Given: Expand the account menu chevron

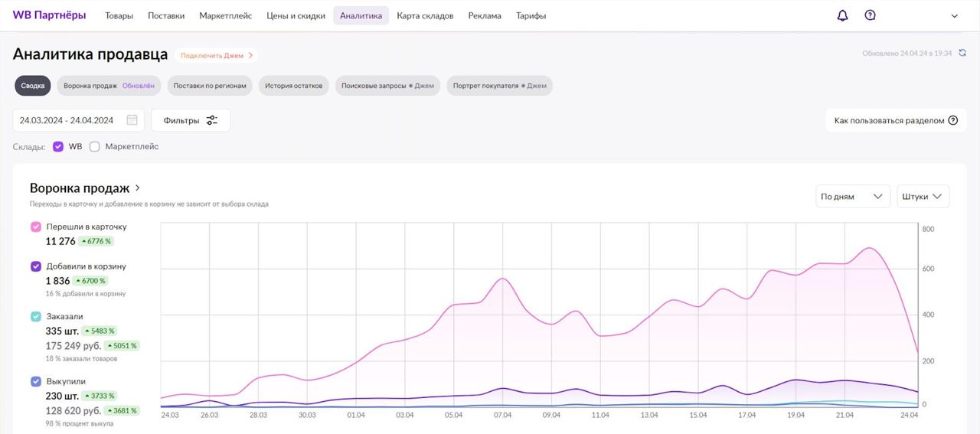Looking at the screenshot, I should (x=954, y=16).
